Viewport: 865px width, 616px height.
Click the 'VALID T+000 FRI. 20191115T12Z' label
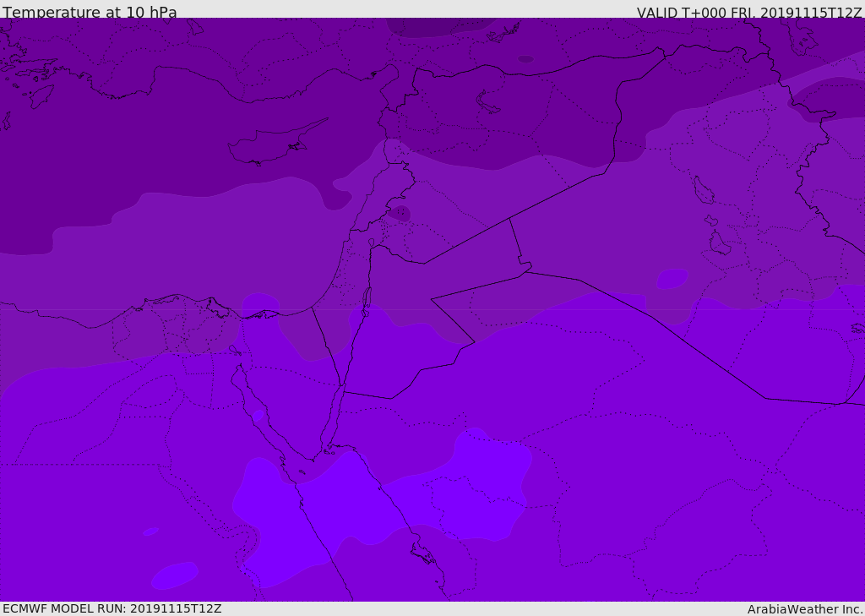point(749,13)
